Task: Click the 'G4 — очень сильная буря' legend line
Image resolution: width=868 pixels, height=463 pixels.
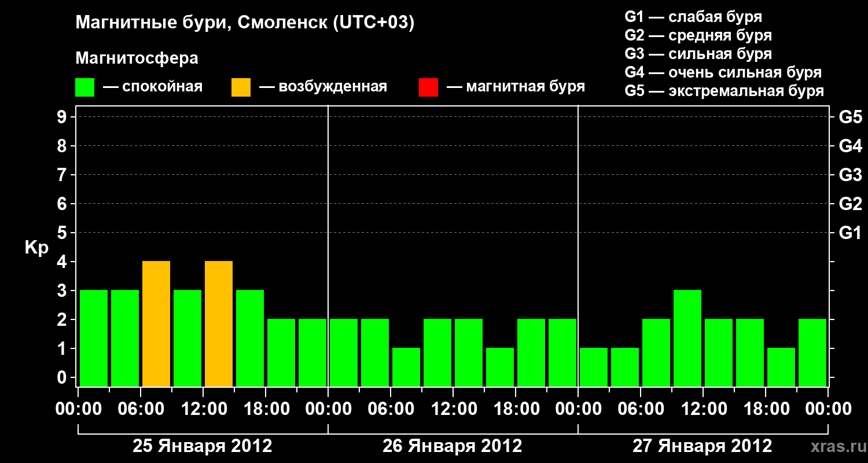Action: click(723, 72)
